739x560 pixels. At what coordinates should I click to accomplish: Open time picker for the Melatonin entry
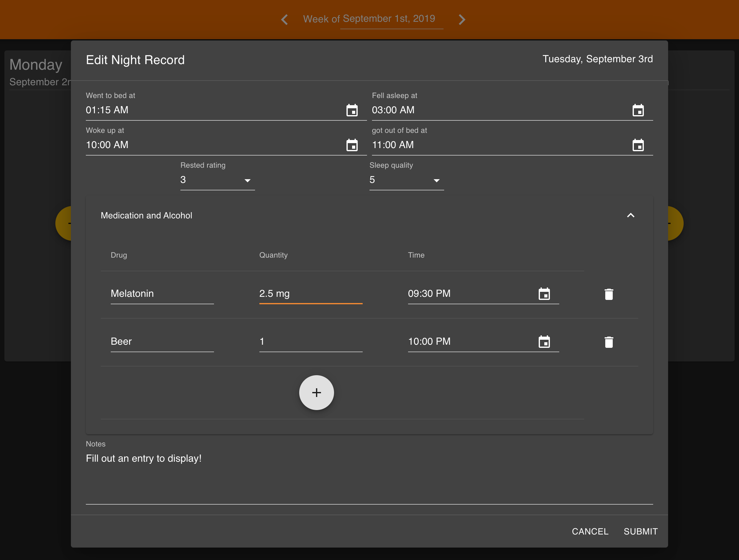[545, 294]
